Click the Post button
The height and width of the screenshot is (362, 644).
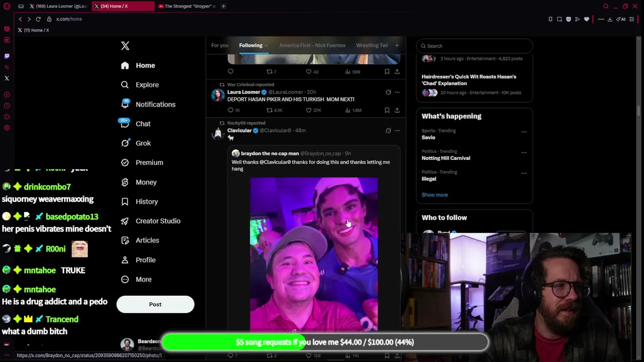click(155, 304)
